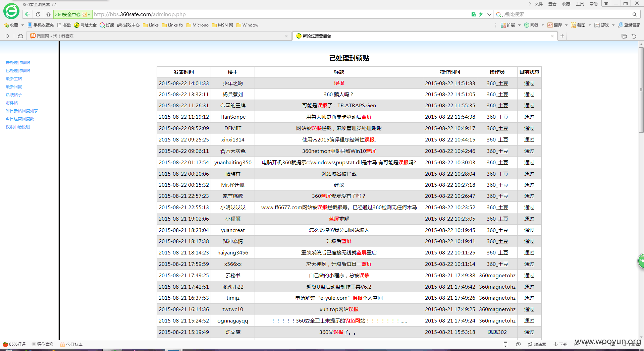The image size is (644, 351).
Task: Restore closed tab with the undo arrow
Action: [x=634, y=36]
